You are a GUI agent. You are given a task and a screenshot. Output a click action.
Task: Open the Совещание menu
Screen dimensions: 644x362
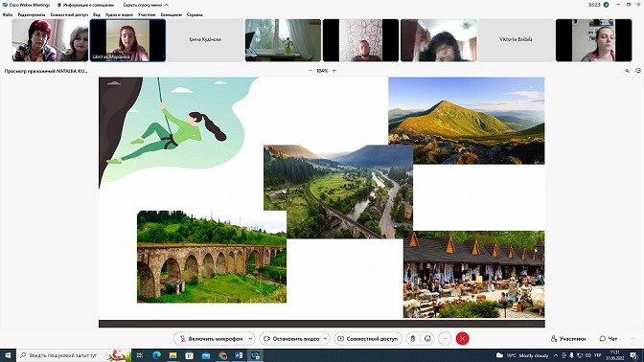point(171,14)
